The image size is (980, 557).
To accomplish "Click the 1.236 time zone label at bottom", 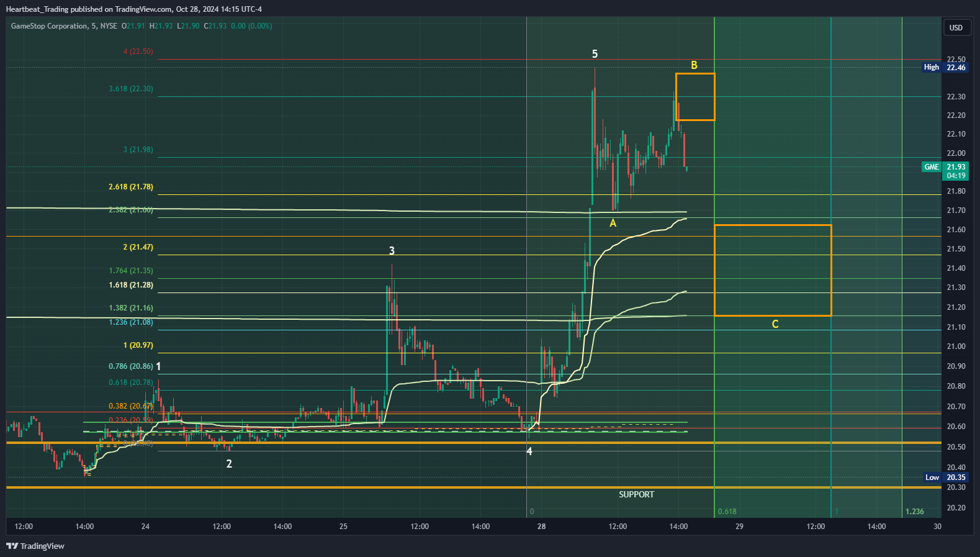I will click(915, 512).
